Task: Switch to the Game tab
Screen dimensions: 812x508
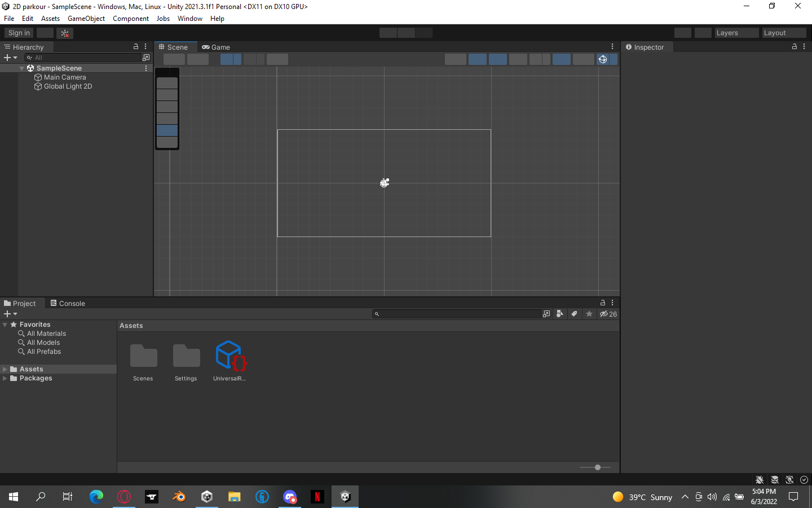Action: 216,47
